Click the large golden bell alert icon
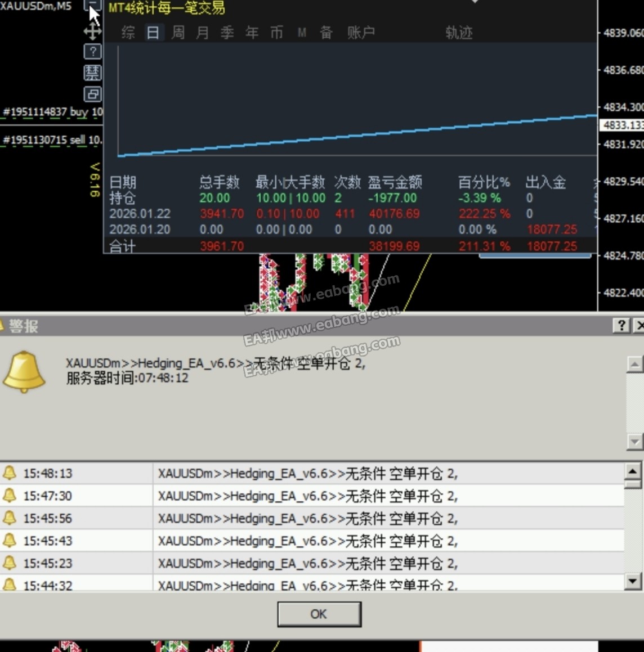 click(x=24, y=372)
